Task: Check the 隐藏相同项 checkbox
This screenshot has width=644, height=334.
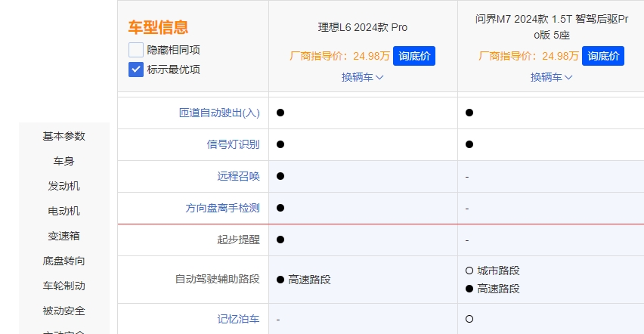Action: 136,50
